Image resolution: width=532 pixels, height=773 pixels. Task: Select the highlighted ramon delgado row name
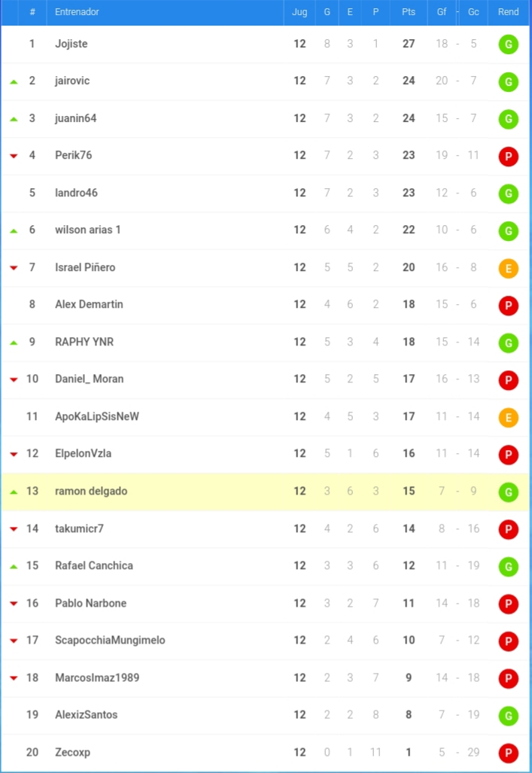[91, 491]
